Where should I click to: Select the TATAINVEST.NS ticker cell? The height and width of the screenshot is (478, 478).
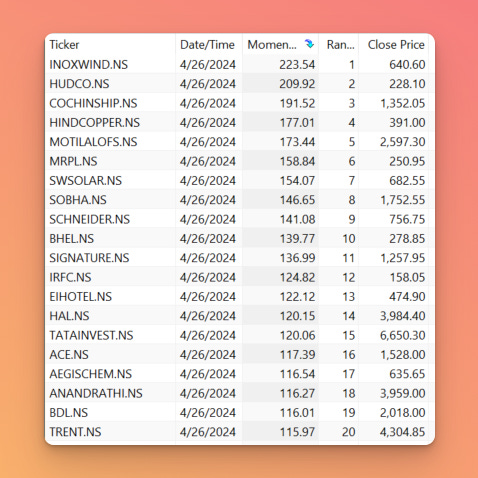click(91, 335)
